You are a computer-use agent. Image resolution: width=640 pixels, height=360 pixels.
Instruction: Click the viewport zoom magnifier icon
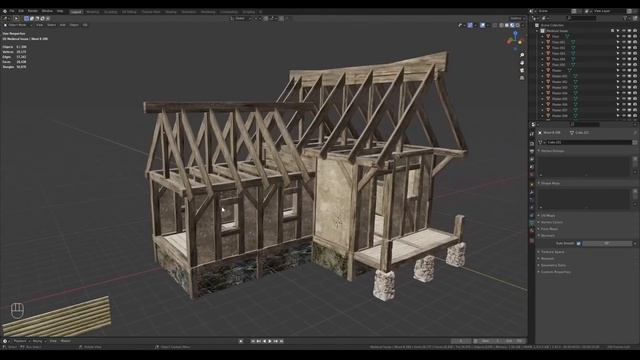pos(522,55)
